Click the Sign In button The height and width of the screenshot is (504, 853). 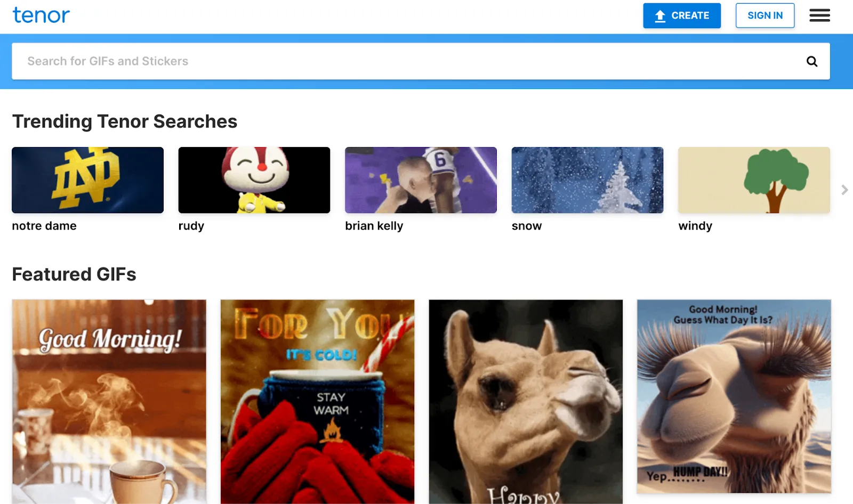[x=765, y=15]
